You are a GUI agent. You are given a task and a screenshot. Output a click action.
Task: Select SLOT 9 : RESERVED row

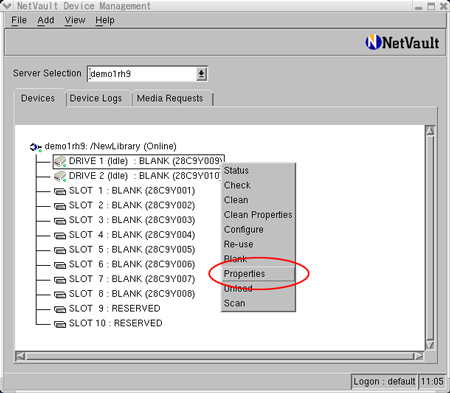pos(114,309)
